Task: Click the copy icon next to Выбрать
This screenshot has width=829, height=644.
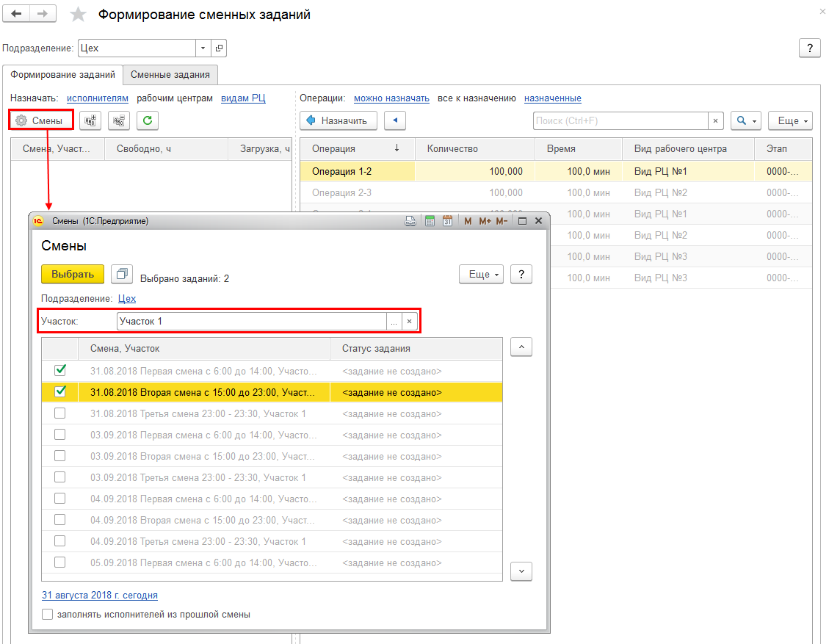Action: coord(122,274)
